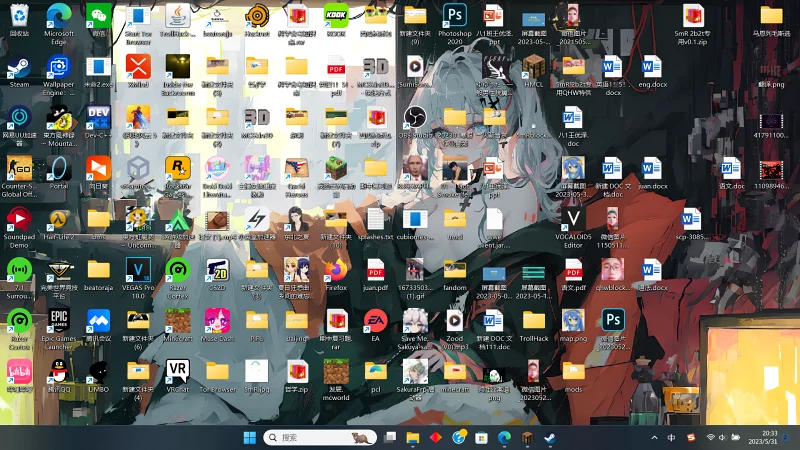Switch the input language indicator
The width and height of the screenshot is (800, 450).
[671, 438]
